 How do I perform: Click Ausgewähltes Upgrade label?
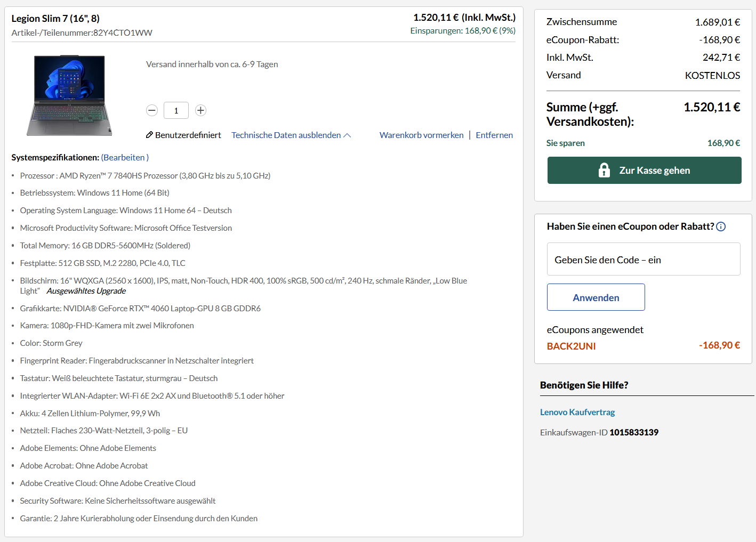[86, 291]
